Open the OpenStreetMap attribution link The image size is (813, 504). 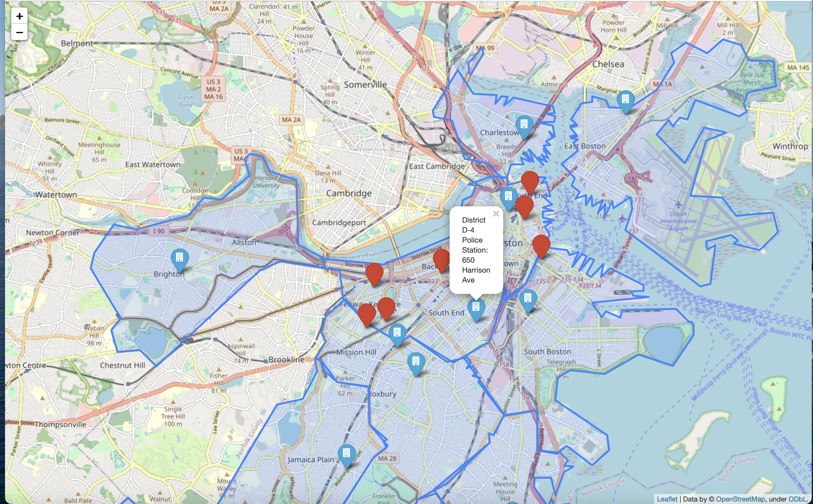[x=740, y=499]
